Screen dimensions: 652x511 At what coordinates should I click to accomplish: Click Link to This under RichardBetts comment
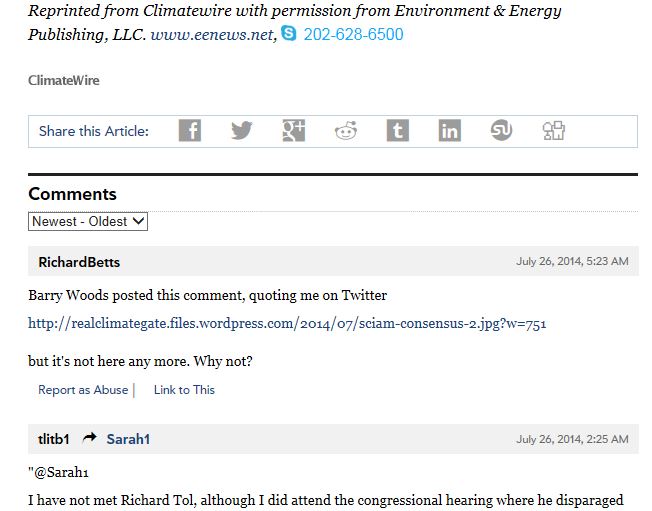point(184,390)
